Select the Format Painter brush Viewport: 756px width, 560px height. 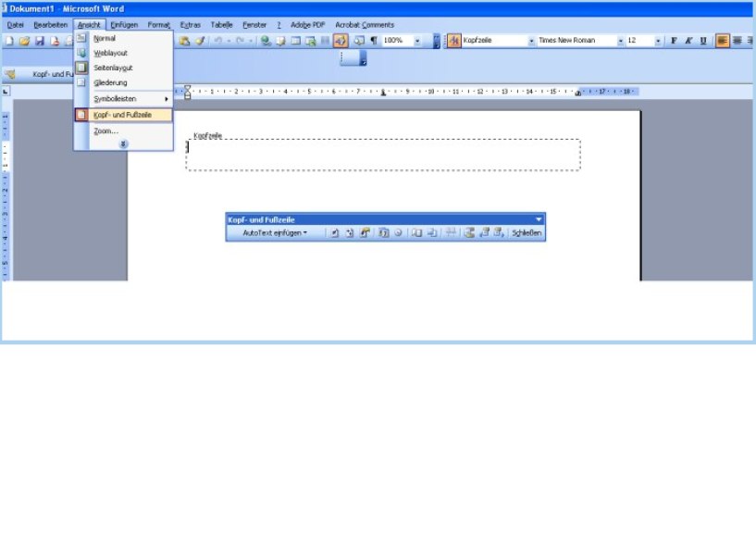click(x=200, y=41)
